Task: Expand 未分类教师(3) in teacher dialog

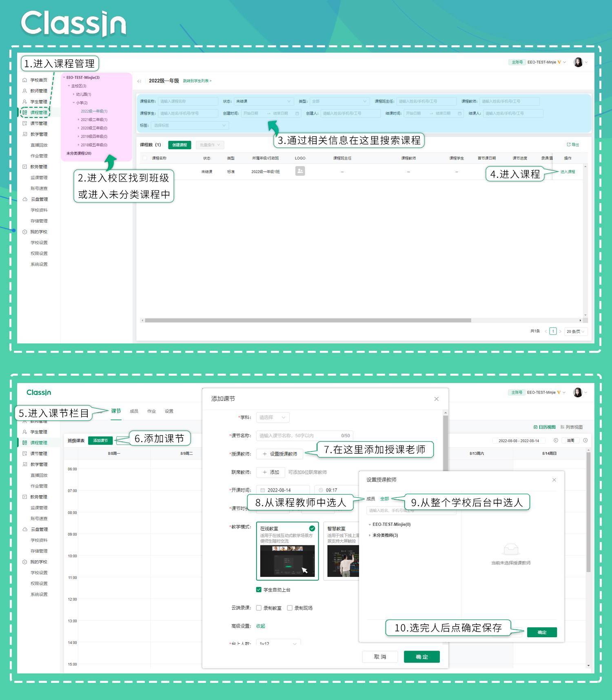Action: 370,535
